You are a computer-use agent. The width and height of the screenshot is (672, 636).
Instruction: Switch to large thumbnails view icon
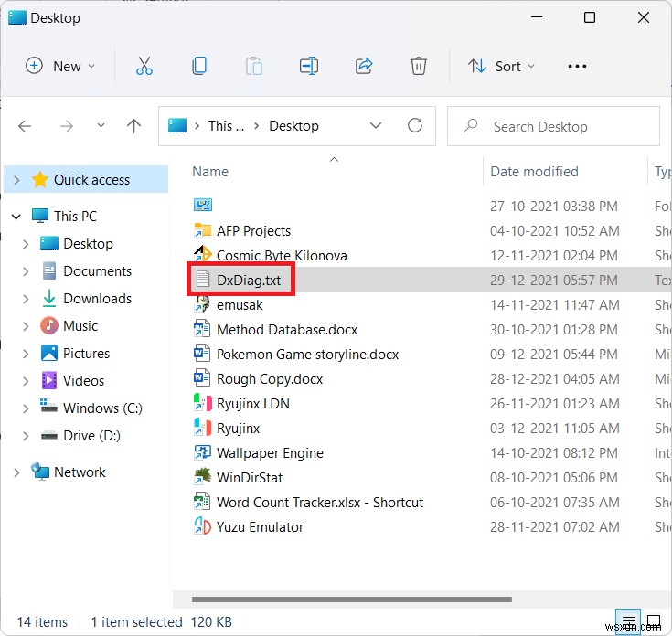click(654, 620)
